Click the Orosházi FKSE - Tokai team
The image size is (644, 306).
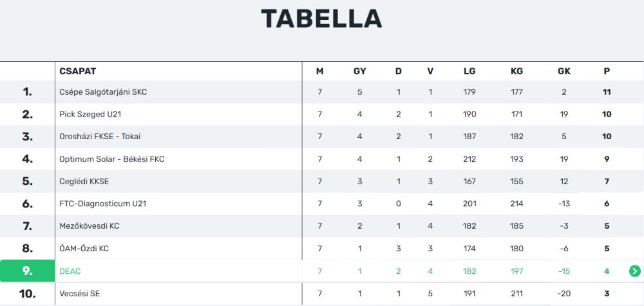point(100,137)
